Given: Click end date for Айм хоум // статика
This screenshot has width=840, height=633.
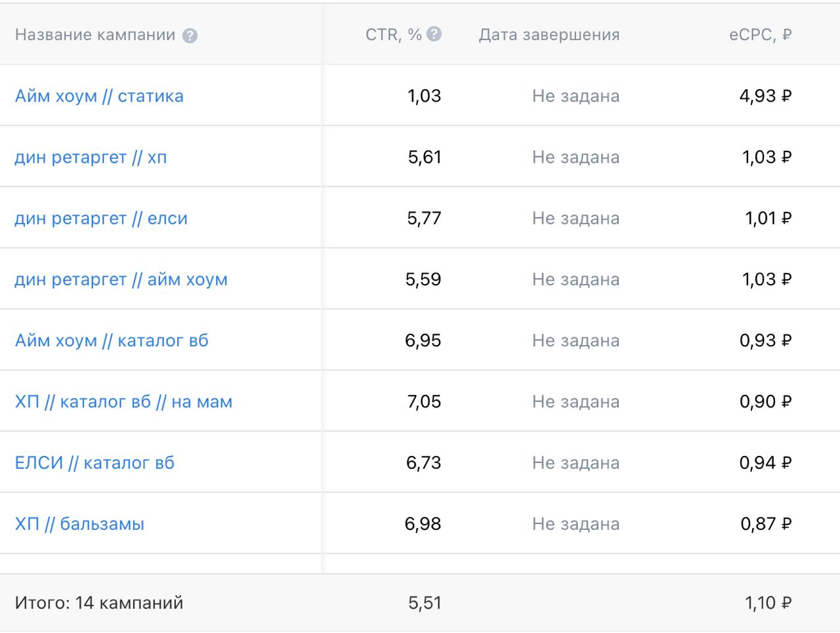Looking at the screenshot, I should point(576,96).
